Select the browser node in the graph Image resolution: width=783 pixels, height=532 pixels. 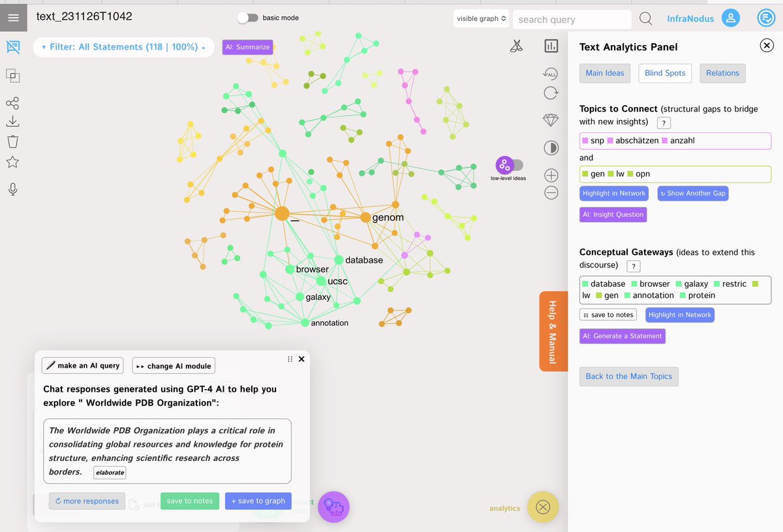(290, 269)
